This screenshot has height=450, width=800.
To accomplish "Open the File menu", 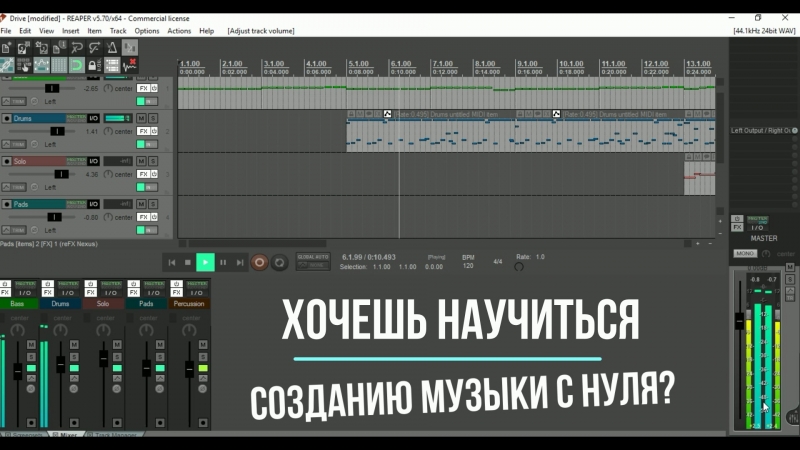I will (x=6, y=31).
